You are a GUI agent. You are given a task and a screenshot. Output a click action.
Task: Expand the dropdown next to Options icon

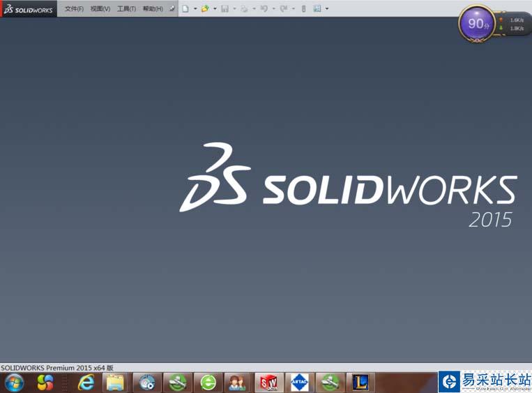click(327, 9)
